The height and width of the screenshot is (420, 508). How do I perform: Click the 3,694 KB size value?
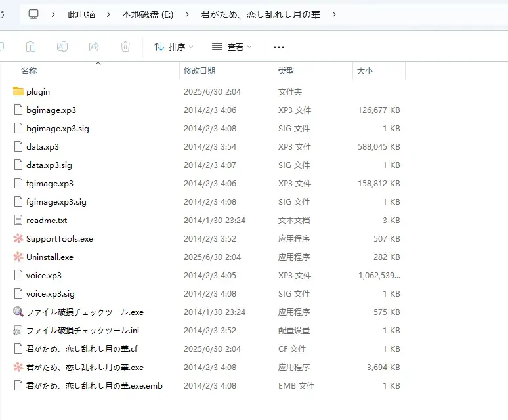click(x=383, y=367)
